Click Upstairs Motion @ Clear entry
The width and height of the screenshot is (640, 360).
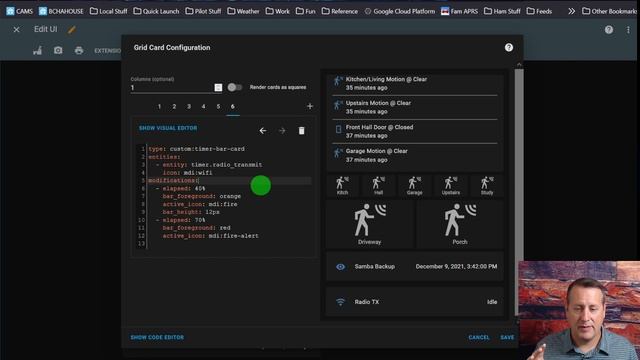click(x=415, y=107)
